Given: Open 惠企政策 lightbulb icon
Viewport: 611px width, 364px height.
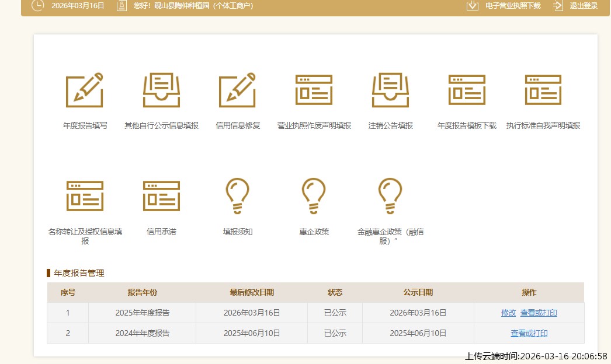Looking at the screenshot, I should [314, 196].
